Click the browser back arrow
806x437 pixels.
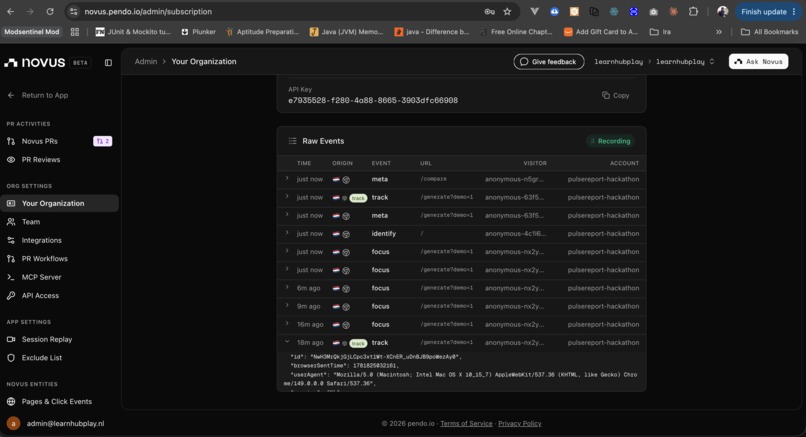[11, 11]
